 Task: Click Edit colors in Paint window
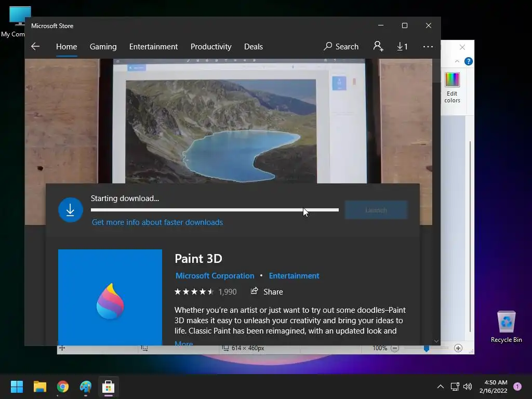click(453, 88)
